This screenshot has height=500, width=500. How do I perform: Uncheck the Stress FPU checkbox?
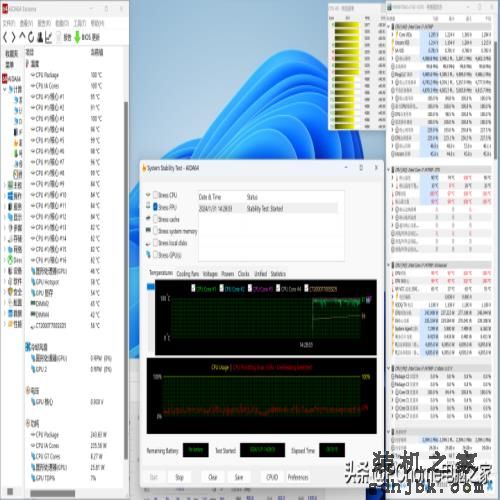pyautogui.click(x=156, y=207)
